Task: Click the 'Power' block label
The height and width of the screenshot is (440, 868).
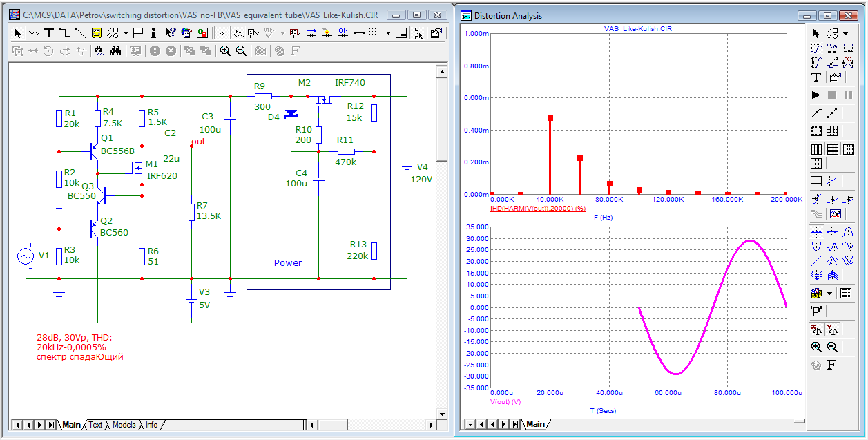Action: point(288,262)
